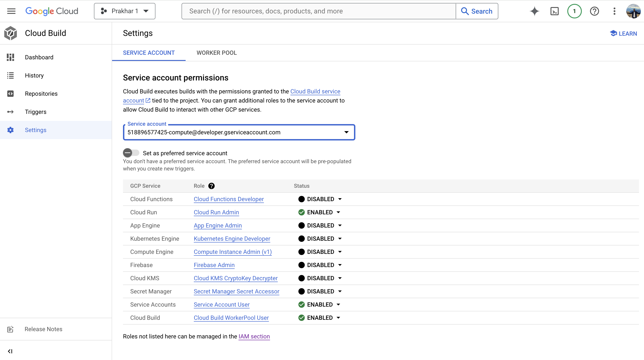Image resolution: width=644 pixels, height=360 pixels.
Task: Switch to the WORKER POOL tab
Action: [x=216, y=52]
